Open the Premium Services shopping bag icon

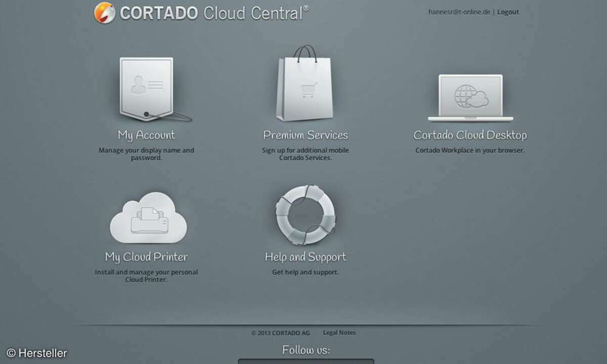(x=305, y=83)
